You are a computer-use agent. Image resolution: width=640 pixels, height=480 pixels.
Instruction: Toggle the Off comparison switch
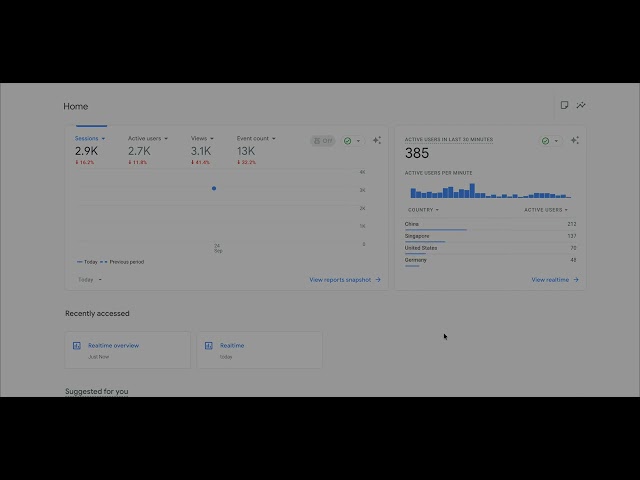[x=322, y=141]
